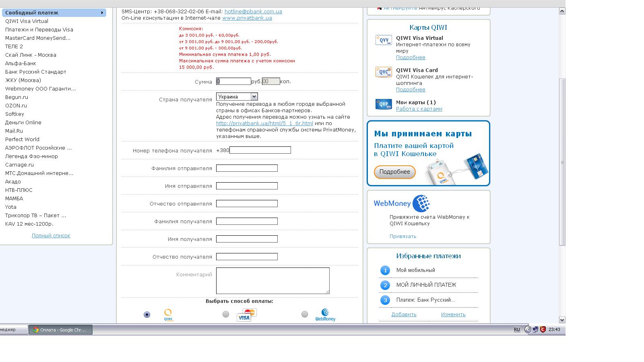Click the Комментарий text area
Image resolution: width=644 pixels, height=362 pixels.
(x=273, y=281)
